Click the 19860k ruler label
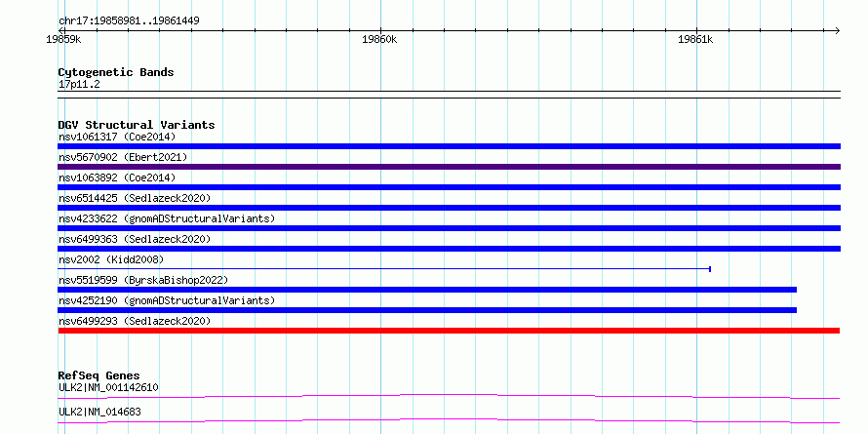 (379, 40)
